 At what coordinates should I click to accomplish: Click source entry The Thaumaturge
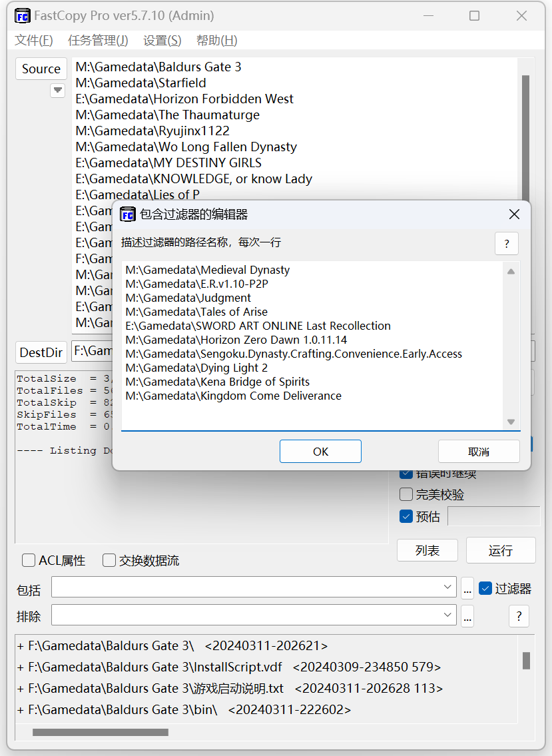[x=167, y=115]
